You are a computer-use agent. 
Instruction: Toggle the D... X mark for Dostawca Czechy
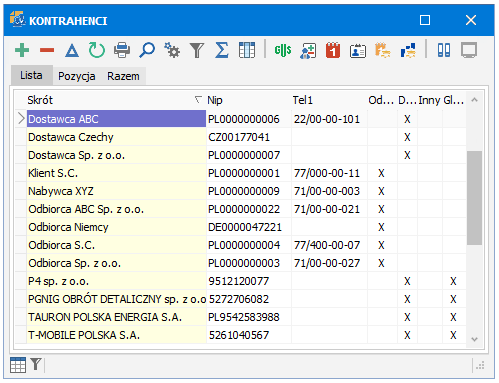tap(407, 137)
